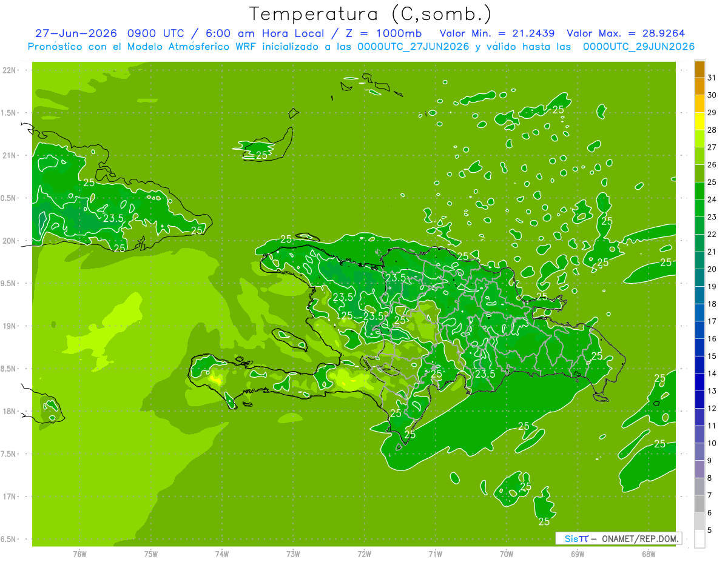Click the "0000UTC_27JUN2026" initialization time
The image size is (728, 562).
coord(413,47)
